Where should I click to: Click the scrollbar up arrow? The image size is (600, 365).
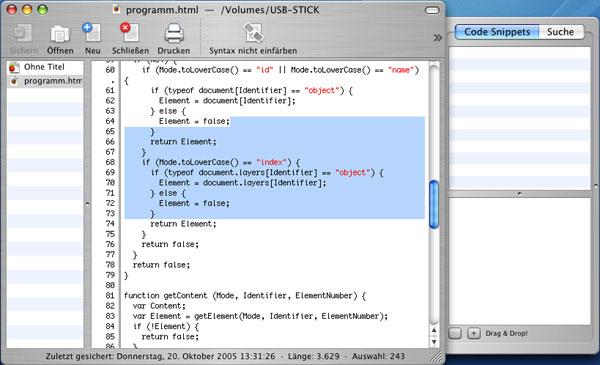coord(434,330)
